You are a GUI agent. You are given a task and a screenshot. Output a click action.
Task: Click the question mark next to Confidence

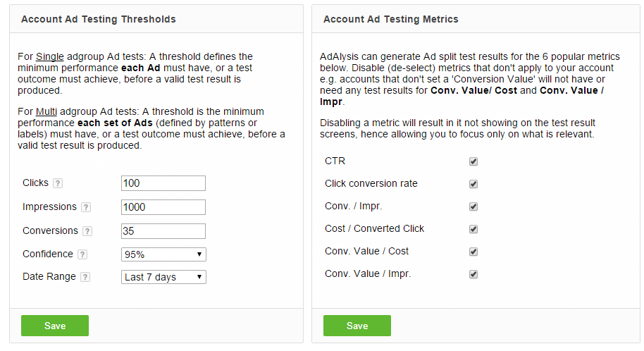pyautogui.click(x=82, y=254)
